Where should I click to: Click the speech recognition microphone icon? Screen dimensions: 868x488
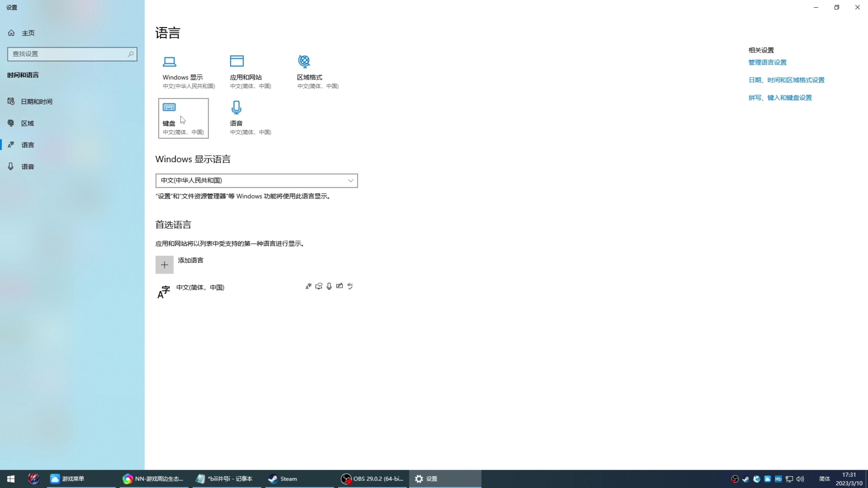pos(329,286)
